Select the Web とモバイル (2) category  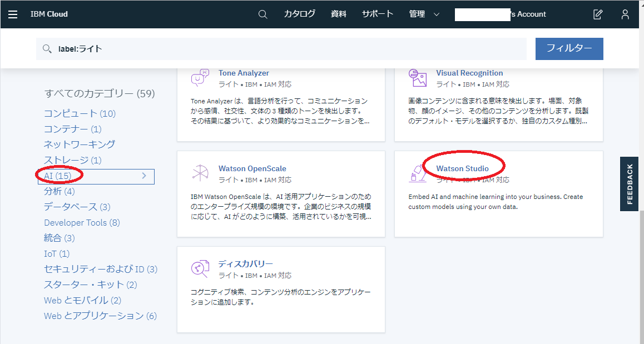82,301
